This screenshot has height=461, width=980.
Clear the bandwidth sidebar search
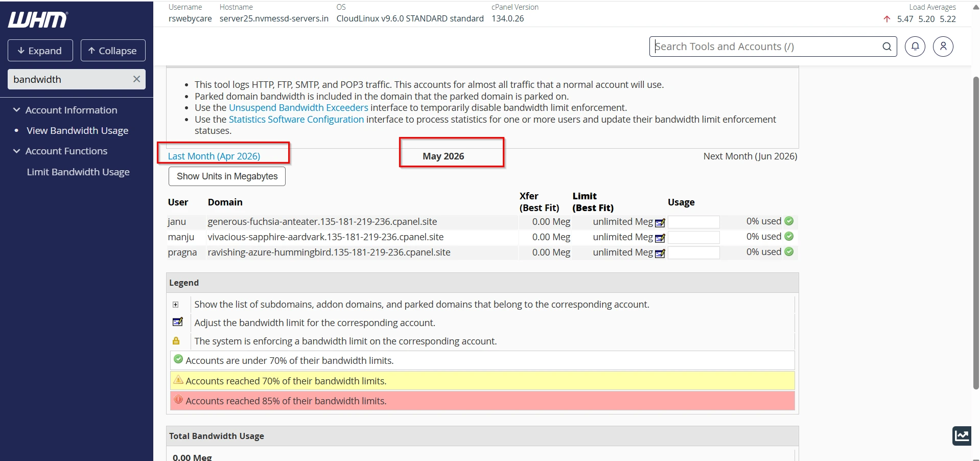136,79
